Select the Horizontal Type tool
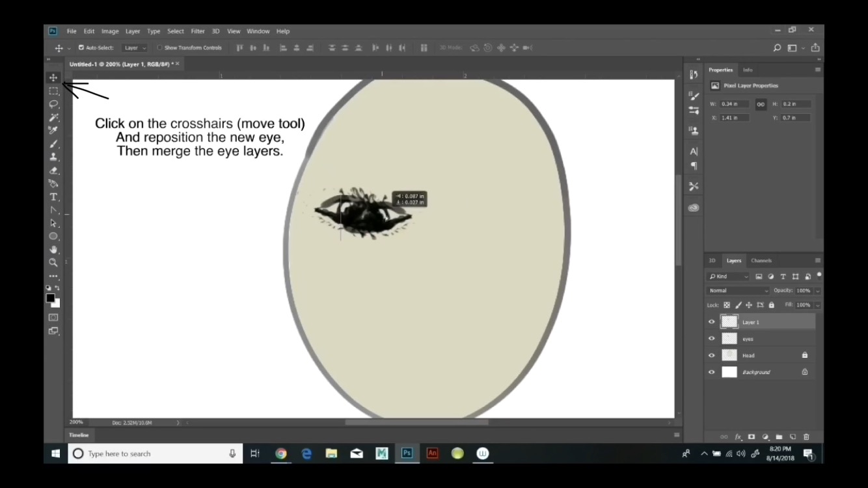868x488 pixels. tap(53, 198)
